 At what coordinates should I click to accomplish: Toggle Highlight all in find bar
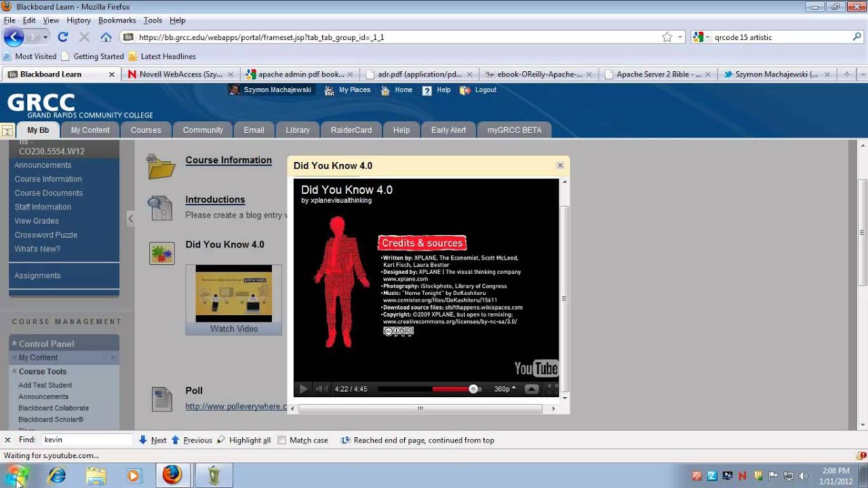243,440
